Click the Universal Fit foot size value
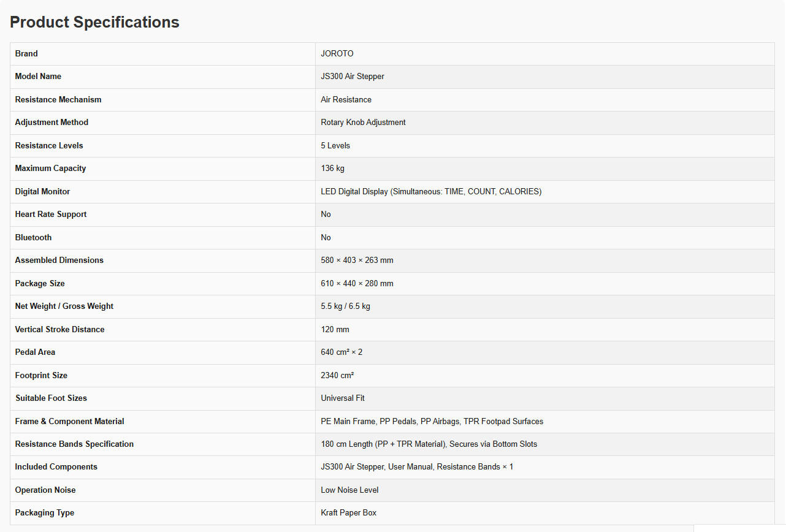 (343, 398)
